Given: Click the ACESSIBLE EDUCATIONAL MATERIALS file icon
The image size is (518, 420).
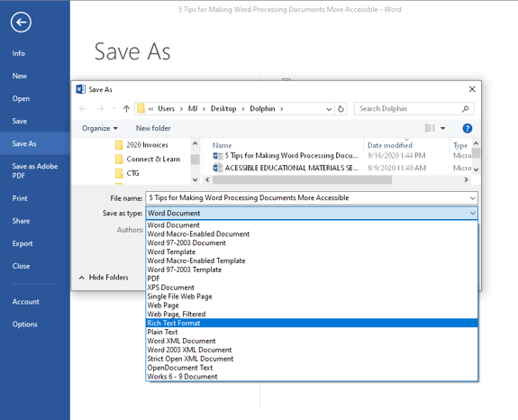Looking at the screenshot, I should tap(218, 168).
